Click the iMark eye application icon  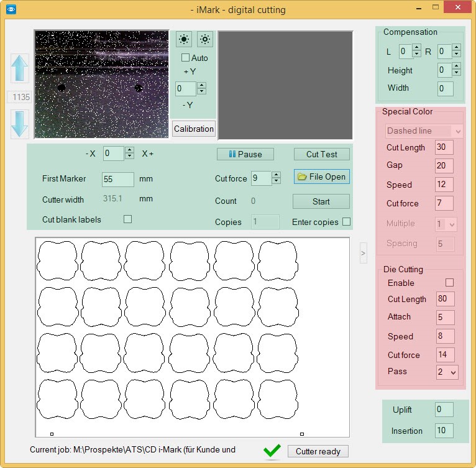tap(11, 9)
